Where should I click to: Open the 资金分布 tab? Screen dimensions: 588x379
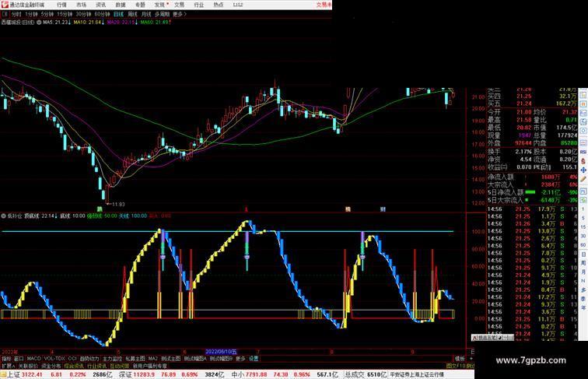(x=51, y=366)
